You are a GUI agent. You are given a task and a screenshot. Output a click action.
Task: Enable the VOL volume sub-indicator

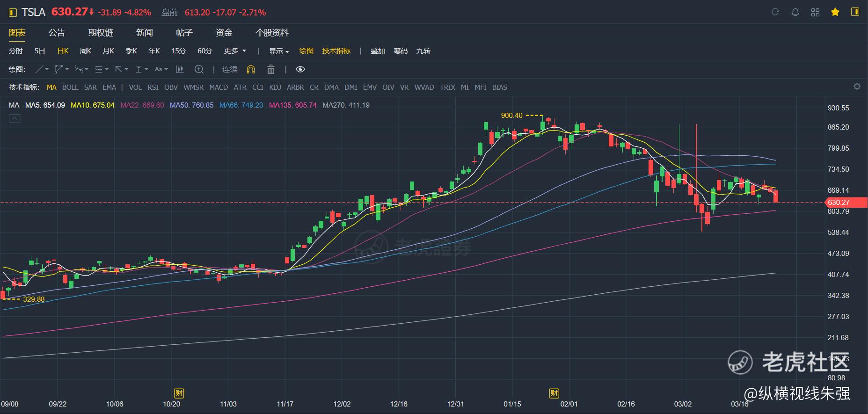tap(135, 87)
